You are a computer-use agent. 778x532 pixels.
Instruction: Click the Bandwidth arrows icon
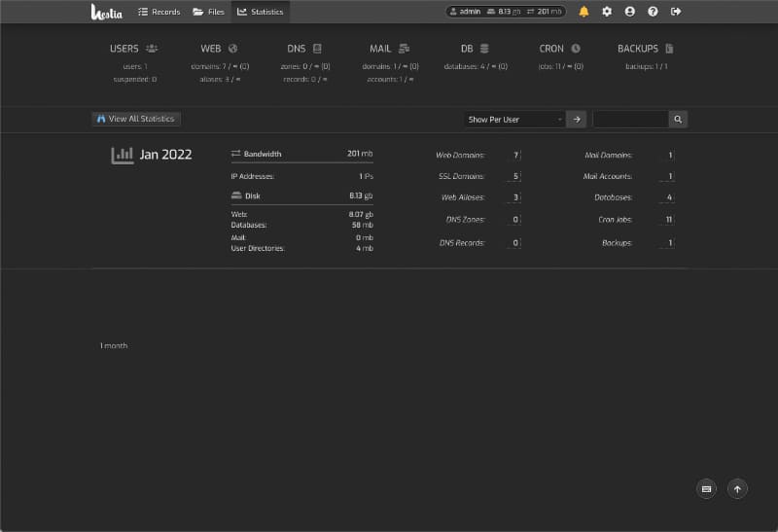235,154
